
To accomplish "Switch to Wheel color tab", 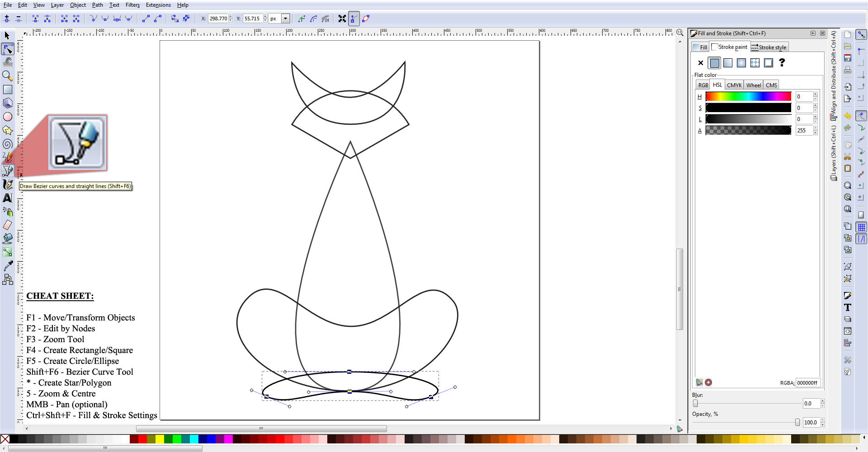I will tap(754, 85).
